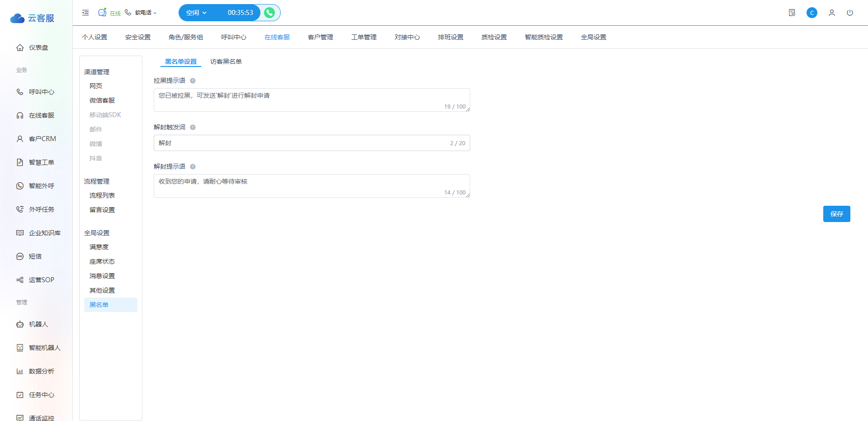Screen dimensions: 868x421
Task: Open 短信 in the sidebar
Action: coord(36,256)
